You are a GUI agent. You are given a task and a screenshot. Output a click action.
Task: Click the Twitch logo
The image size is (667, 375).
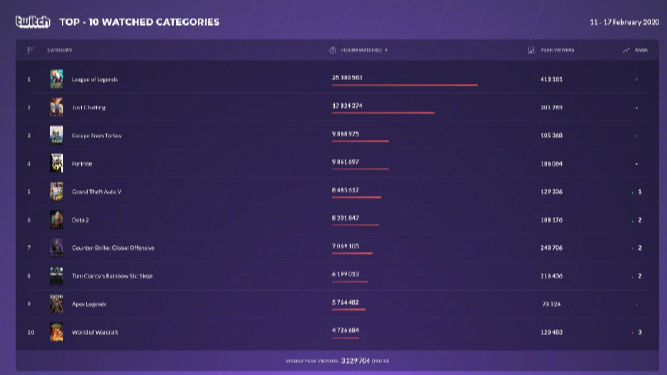pos(33,22)
